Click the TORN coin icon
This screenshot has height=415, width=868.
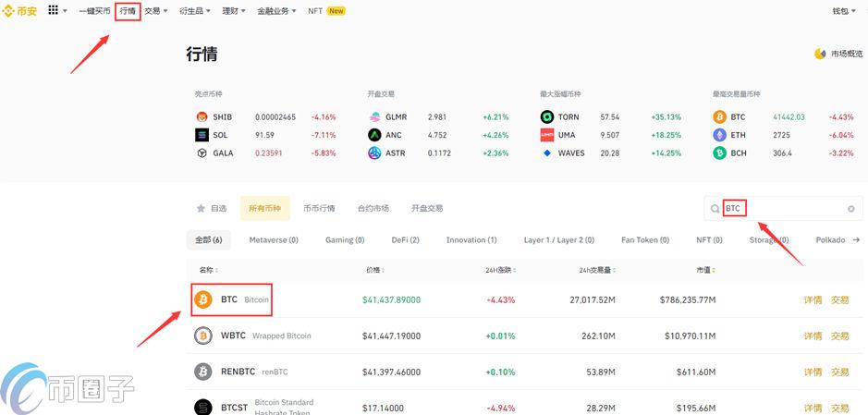[x=547, y=117]
